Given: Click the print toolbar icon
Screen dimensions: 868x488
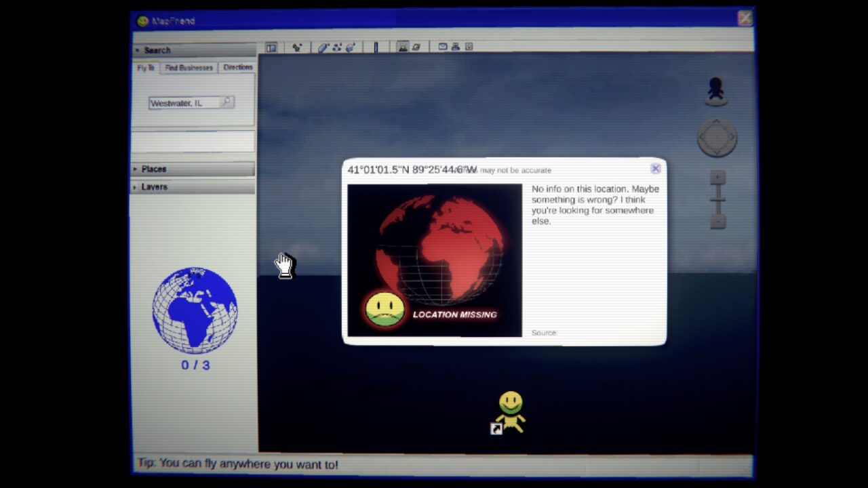Looking at the screenshot, I should coord(456,47).
